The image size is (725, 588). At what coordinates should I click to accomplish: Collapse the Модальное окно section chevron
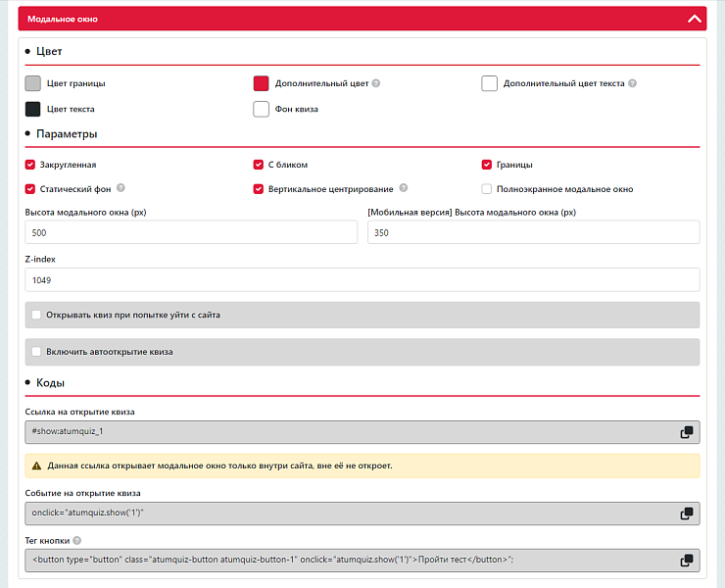pos(695,19)
